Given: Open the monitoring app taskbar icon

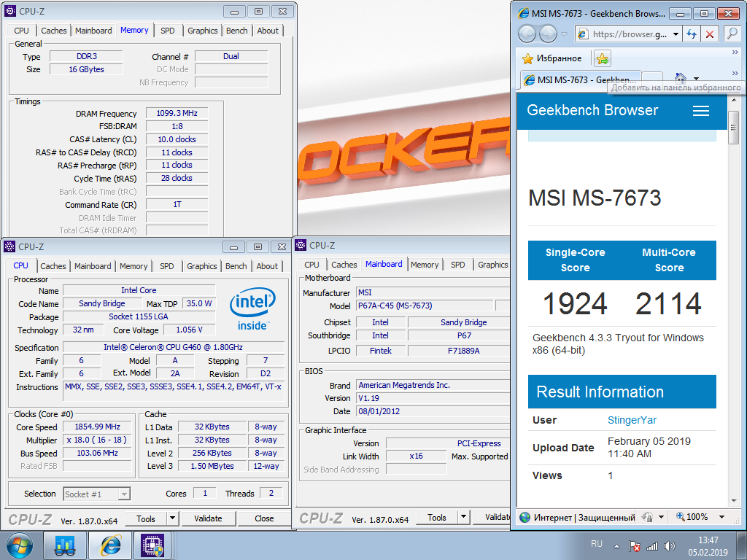Looking at the screenshot, I should click(65, 545).
